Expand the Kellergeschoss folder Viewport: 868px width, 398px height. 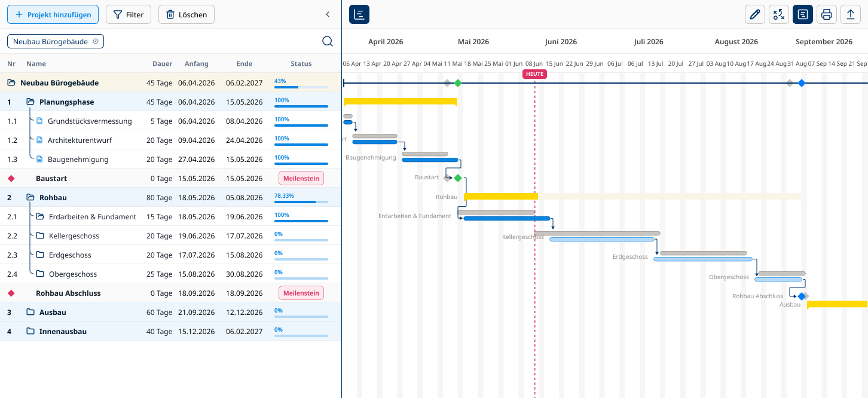(40, 235)
